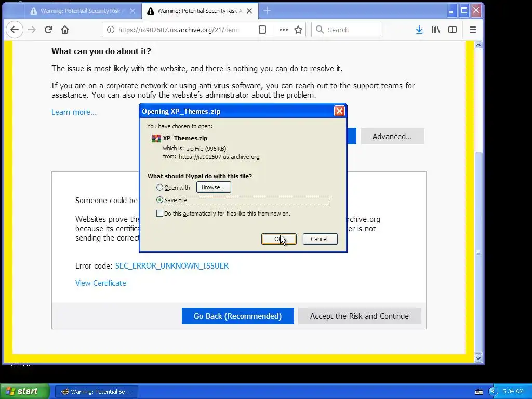Select the Open with radio option
Viewport: 532px width, 399px height.
[159, 187]
